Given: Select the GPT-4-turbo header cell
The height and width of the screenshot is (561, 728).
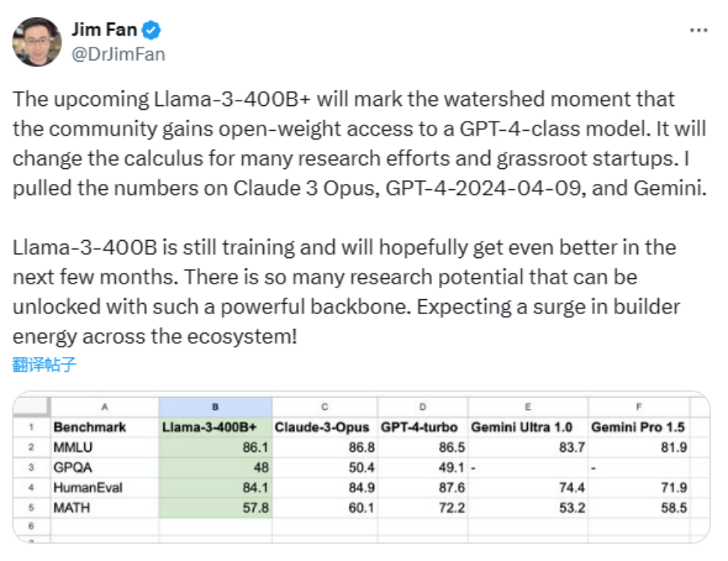Looking at the screenshot, I should pos(421,427).
